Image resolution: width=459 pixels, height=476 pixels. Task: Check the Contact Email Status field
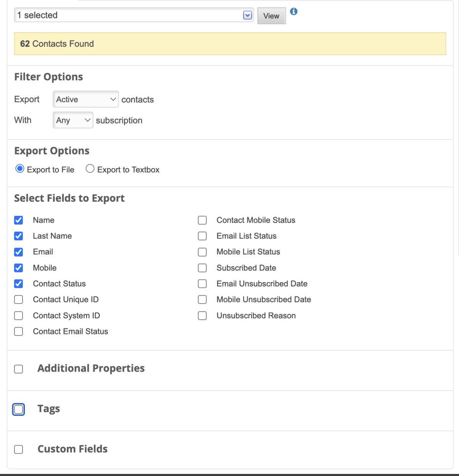click(18, 331)
